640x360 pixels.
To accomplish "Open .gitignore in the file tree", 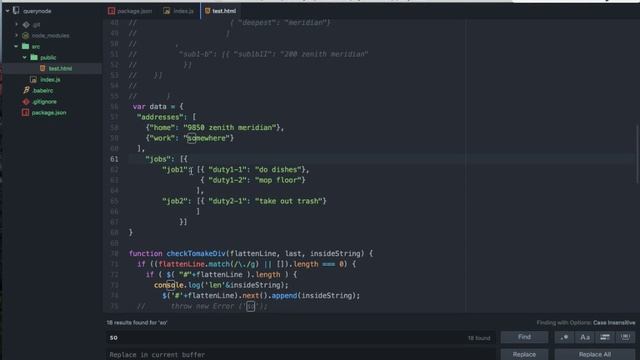I will pos(44,102).
